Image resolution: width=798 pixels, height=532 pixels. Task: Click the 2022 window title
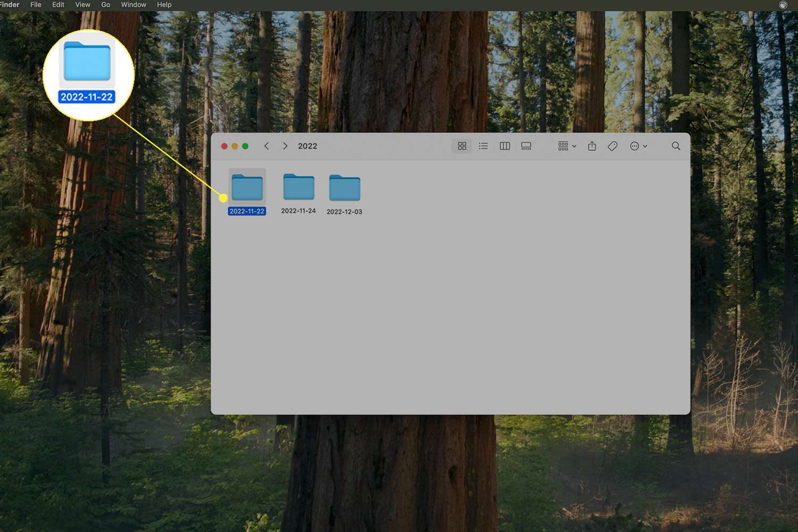pos(307,146)
